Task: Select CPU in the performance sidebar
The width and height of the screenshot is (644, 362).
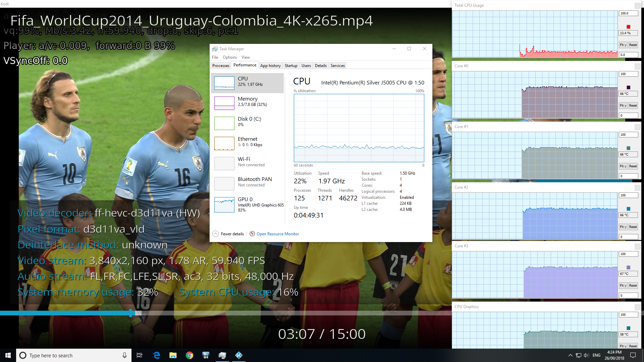Action: pos(247,83)
